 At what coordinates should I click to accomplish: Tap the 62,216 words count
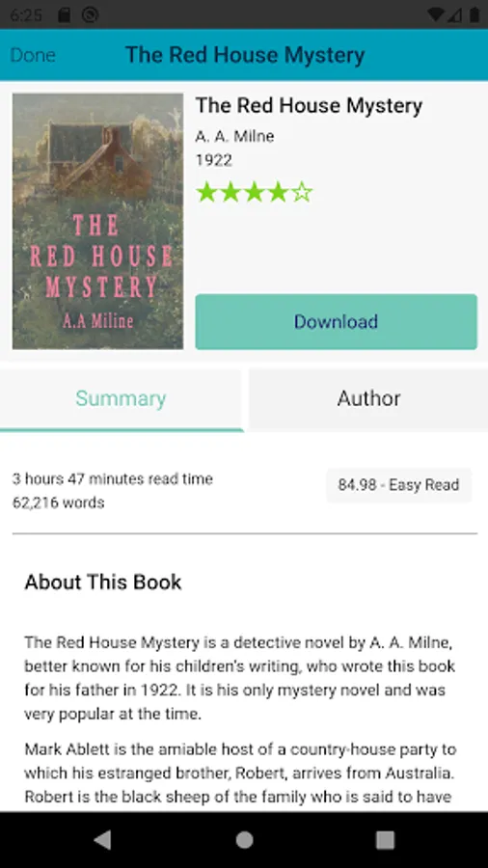[x=58, y=503]
